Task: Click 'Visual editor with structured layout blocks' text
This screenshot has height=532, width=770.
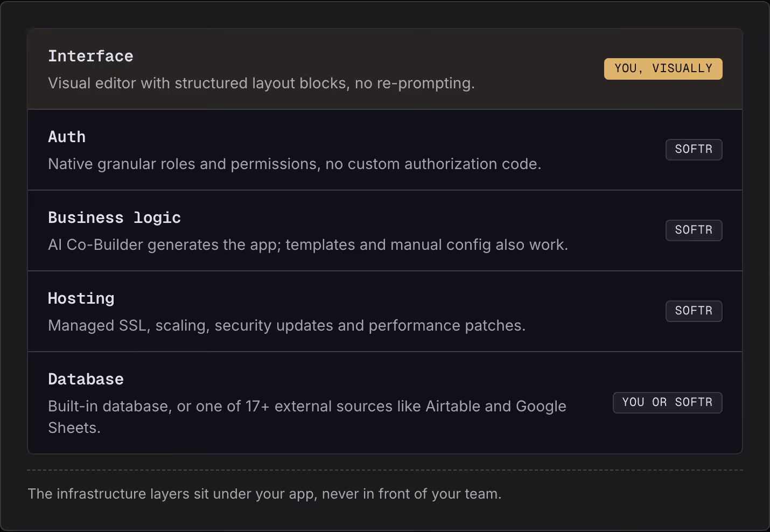Action: click(261, 83)
